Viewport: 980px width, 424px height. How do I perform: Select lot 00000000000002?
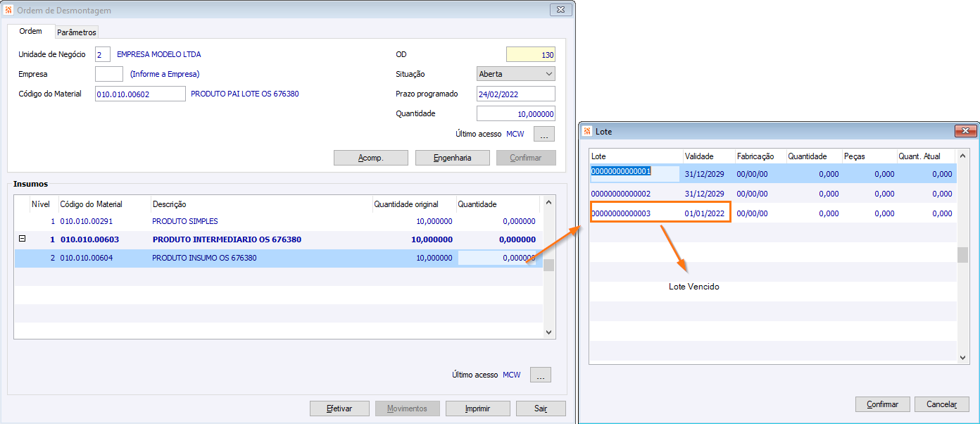[x=773, y=193]
